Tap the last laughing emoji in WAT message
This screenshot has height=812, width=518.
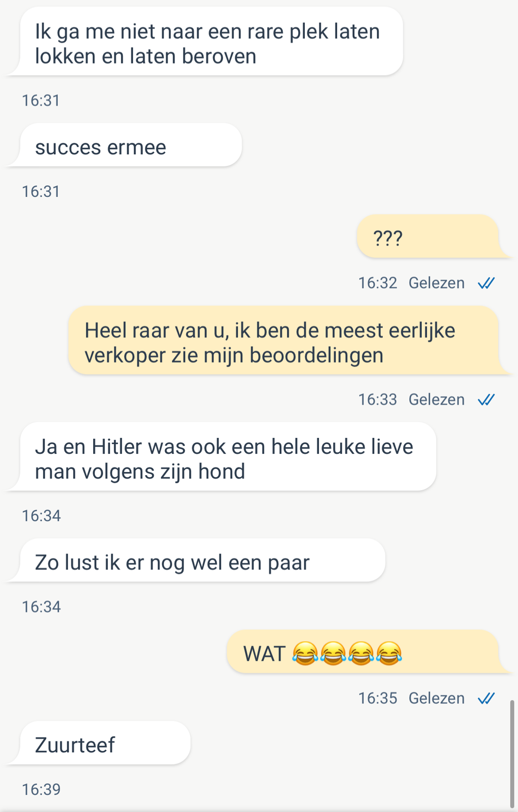click(x=389, y=653)
